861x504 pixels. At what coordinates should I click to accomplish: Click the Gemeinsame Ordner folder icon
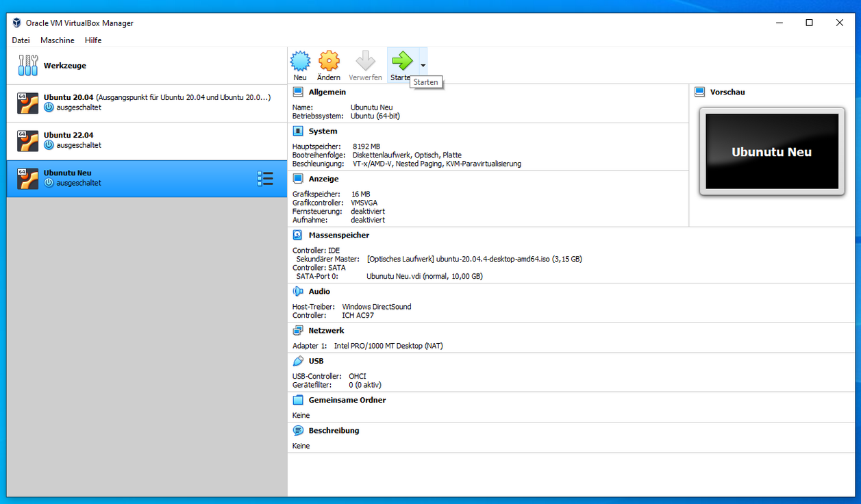tap(298, 400)
